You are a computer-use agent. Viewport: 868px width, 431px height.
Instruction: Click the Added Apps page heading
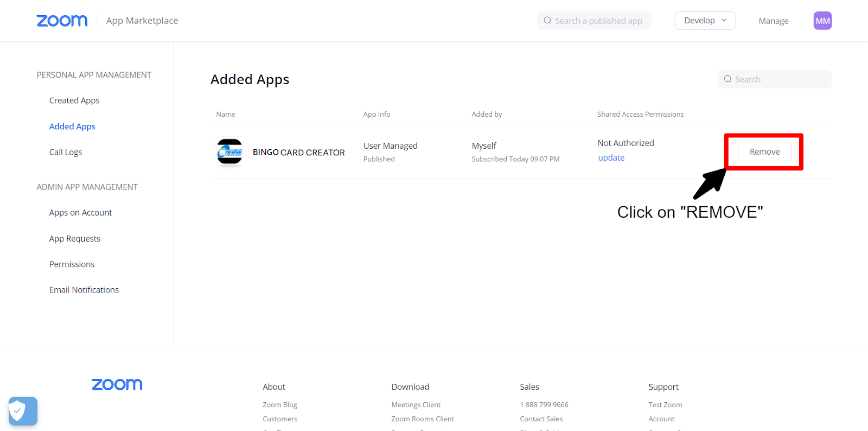[250, 80]
